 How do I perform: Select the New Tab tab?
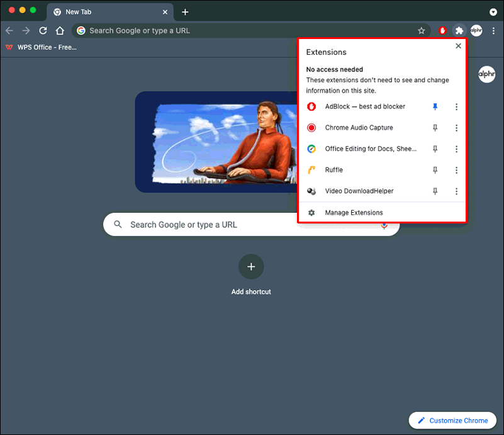(x=110, y=12)
